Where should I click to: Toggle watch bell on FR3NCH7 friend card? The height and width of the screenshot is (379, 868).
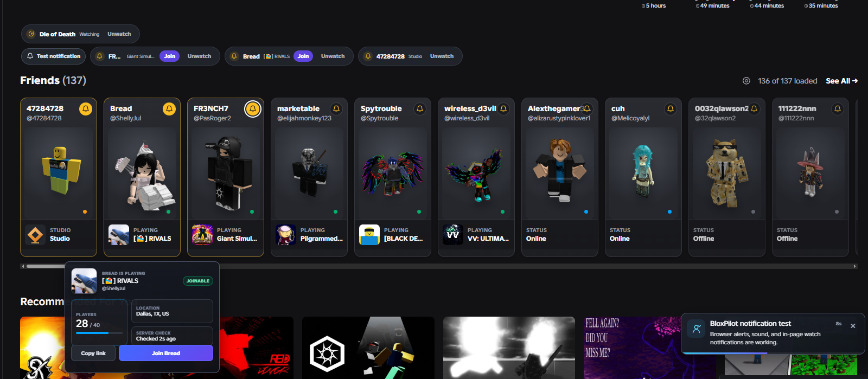click(253, 109)
